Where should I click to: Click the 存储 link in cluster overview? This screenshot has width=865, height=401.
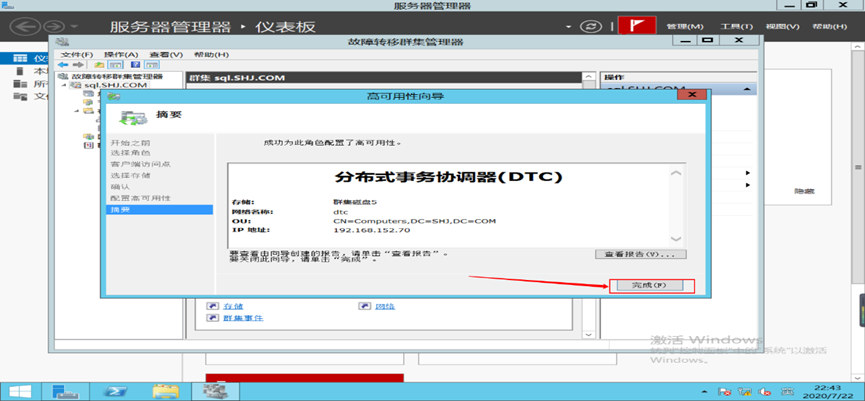click(x=233, y=306)
